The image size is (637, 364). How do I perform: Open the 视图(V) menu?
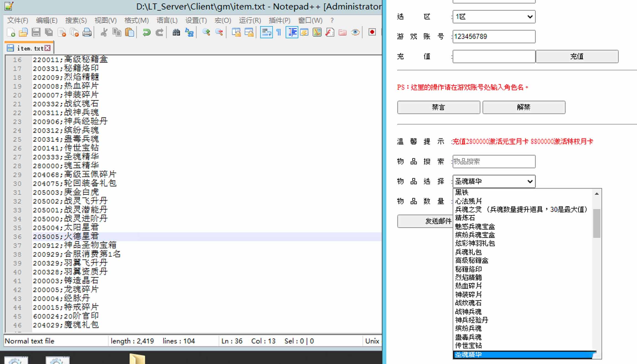(105, 20)
